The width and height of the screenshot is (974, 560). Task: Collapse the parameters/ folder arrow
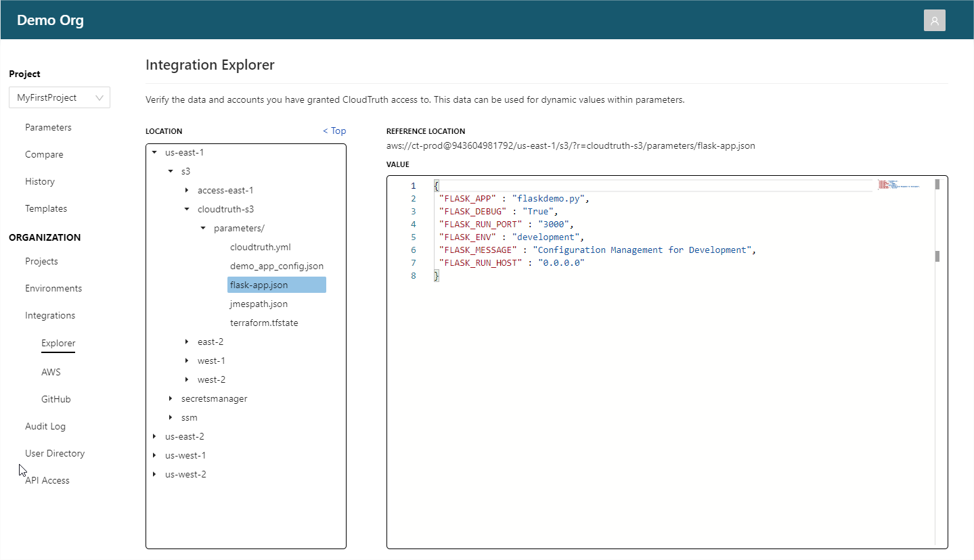tap(203, 229)
